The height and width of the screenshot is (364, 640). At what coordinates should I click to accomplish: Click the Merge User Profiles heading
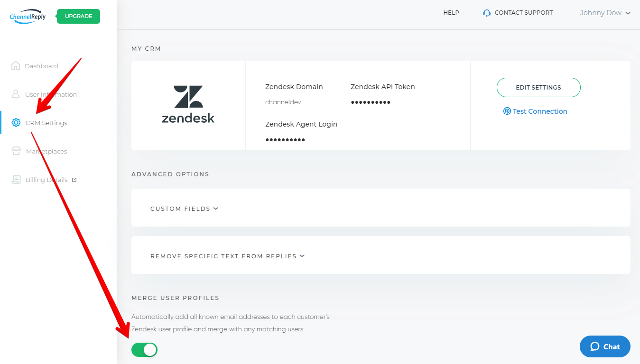[176, 298]
